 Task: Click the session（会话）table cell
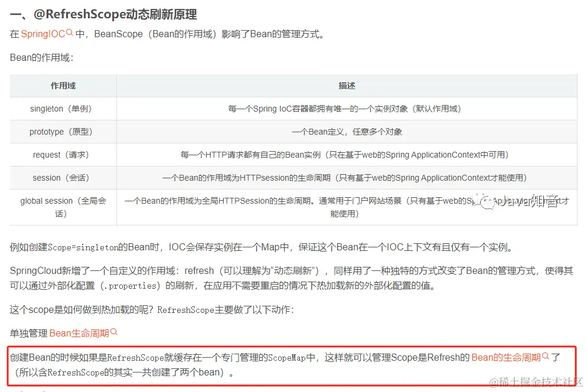click(x=63, y=178)
